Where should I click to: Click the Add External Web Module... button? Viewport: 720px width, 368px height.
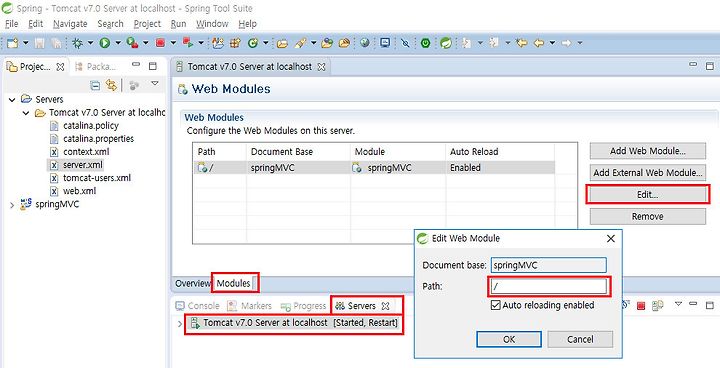(x=647, y=173)
